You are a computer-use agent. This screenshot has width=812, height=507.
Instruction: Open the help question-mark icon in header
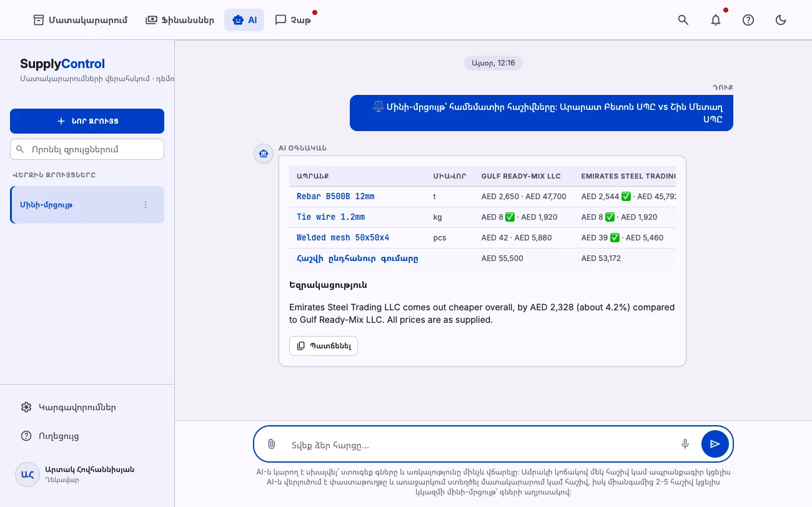pos(748,20)
